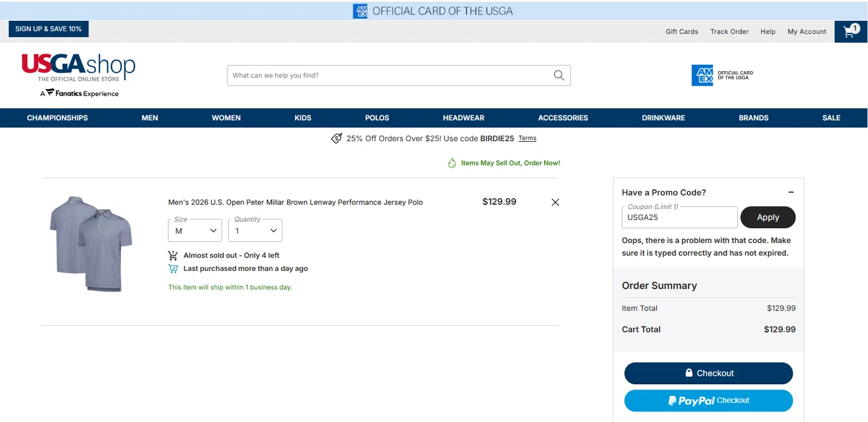This screenshot has width=868, height=422.
Task: Click the BIRDIE25 promo code text
Action: [497, 138]
